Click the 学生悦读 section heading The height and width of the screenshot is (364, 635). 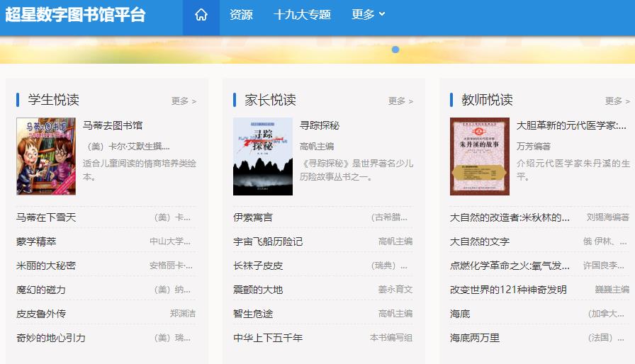53,100
